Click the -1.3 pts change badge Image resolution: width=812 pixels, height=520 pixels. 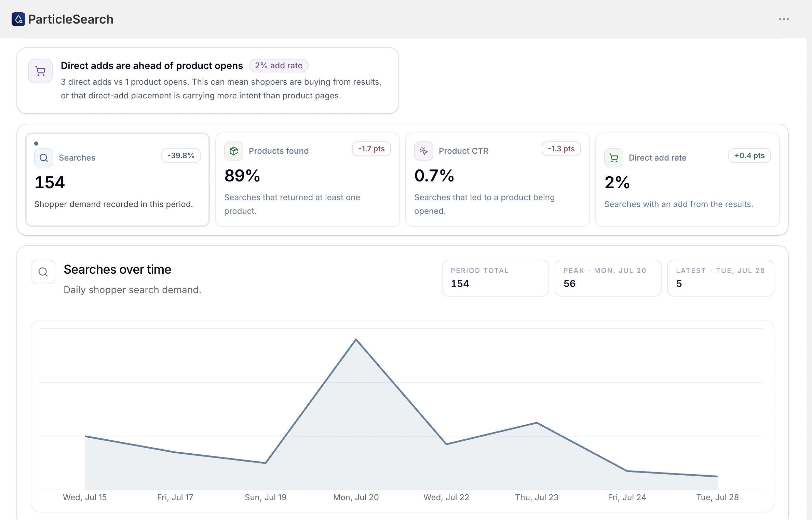[561, 149]
